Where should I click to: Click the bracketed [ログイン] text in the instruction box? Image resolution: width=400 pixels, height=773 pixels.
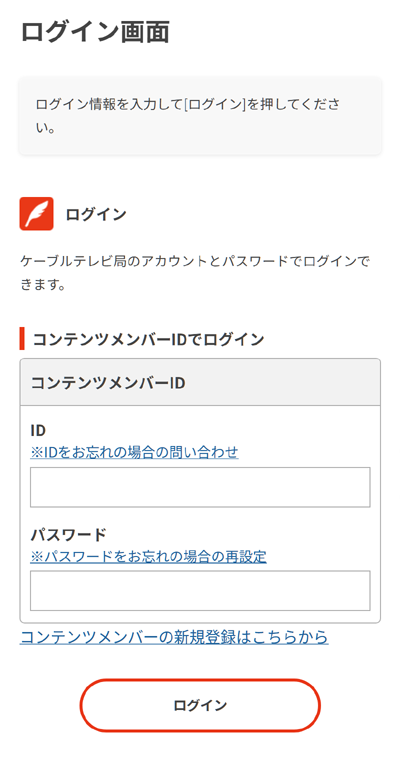[x=215, y=105]
